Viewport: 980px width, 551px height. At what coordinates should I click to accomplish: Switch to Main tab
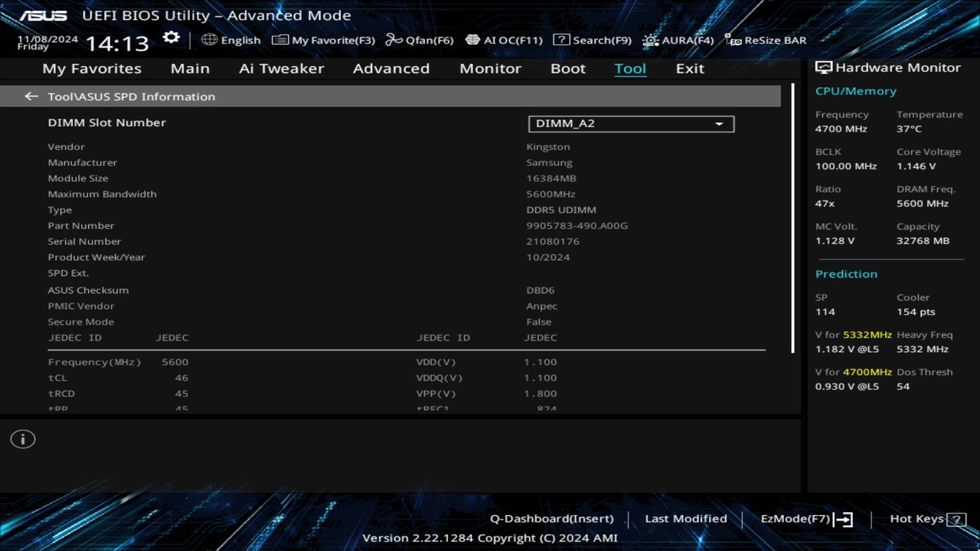(x=190, y=68)
